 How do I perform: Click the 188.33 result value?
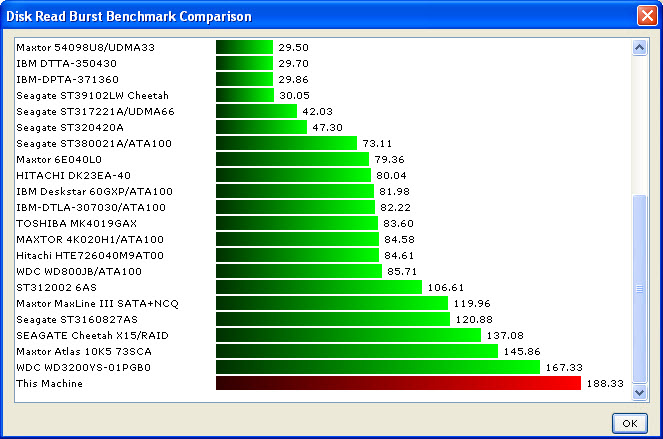click(x=605, y=384)
